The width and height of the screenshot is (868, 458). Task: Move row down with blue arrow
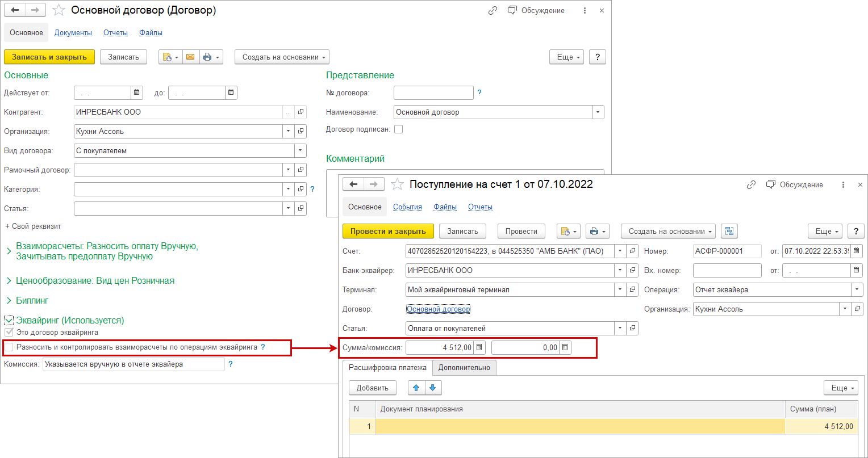coord(433,388)
